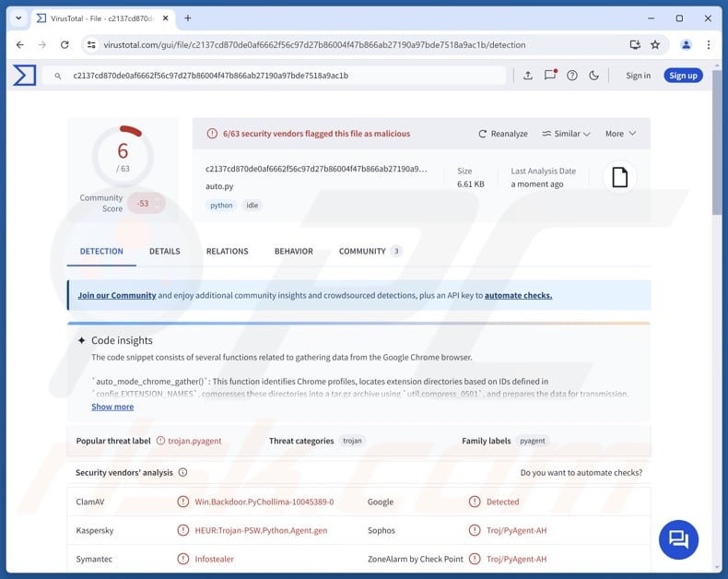Click the ZoneAlarm detection warning icon
728x579 pixels.
click(x=475, y=559)
